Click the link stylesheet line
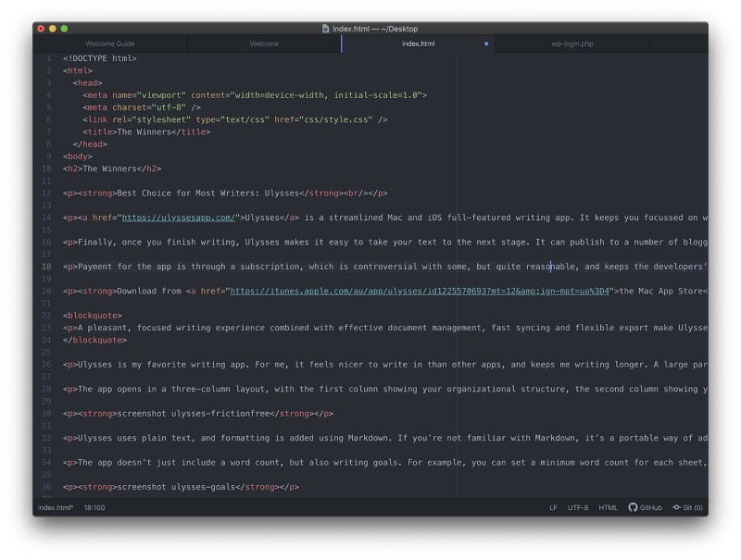The image size is (741, 560). 235,120
